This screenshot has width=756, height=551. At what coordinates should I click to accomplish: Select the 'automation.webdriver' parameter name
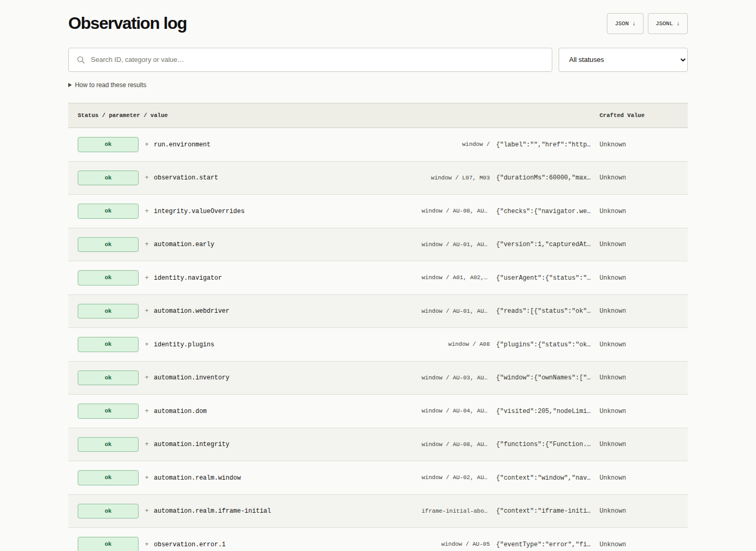192,311
